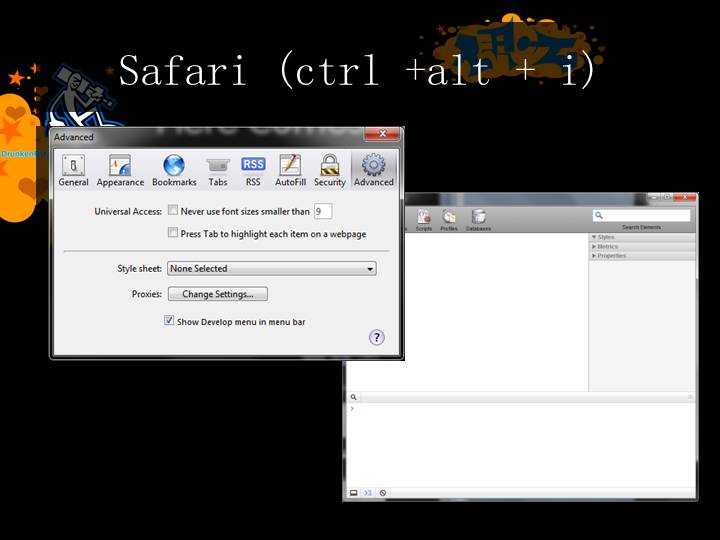Open the Databases panel in Web Inspector

click(478, 219)
